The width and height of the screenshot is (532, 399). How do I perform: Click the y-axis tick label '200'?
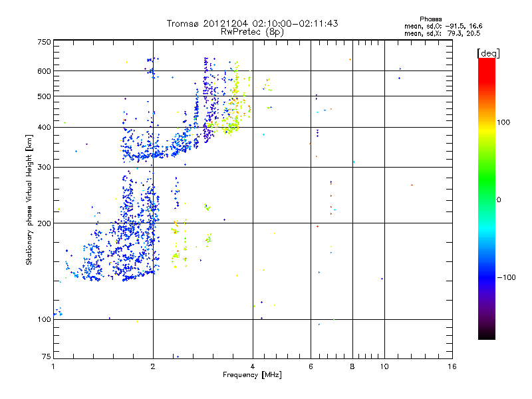pyautogui.click(x=45, y=223)
